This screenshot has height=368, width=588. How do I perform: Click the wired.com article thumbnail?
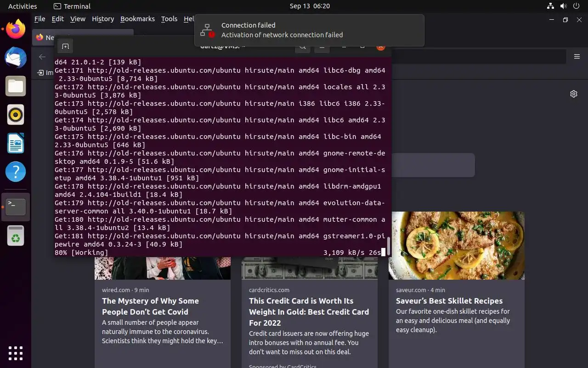tap(163, 268)
